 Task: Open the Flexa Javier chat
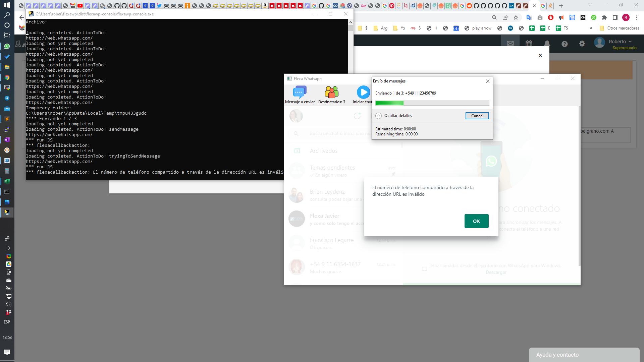[343, 219]
